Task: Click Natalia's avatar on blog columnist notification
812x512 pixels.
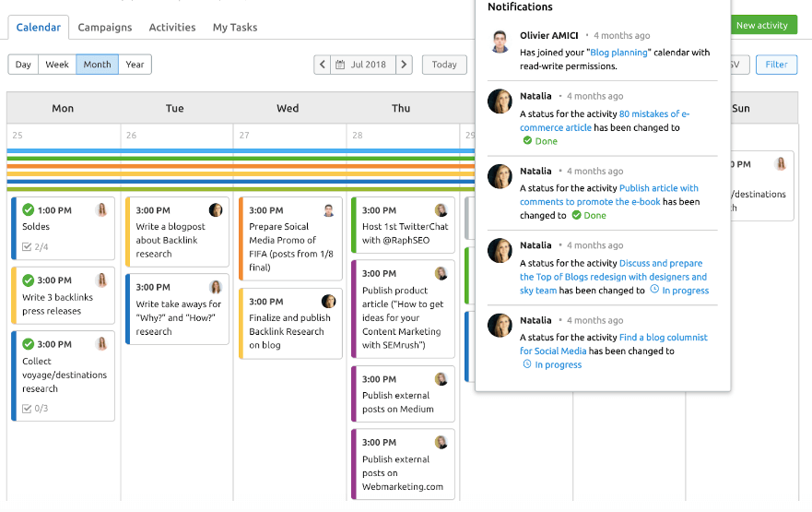Action: pos(500,326)
